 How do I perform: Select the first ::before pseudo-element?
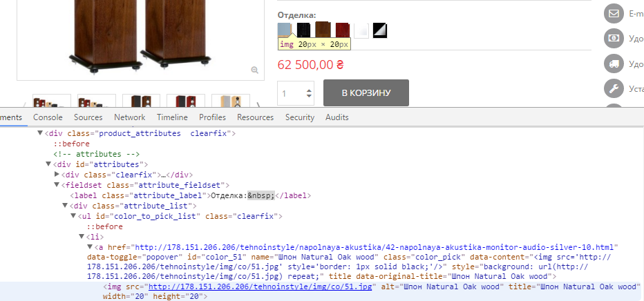(x=71, y=144)
